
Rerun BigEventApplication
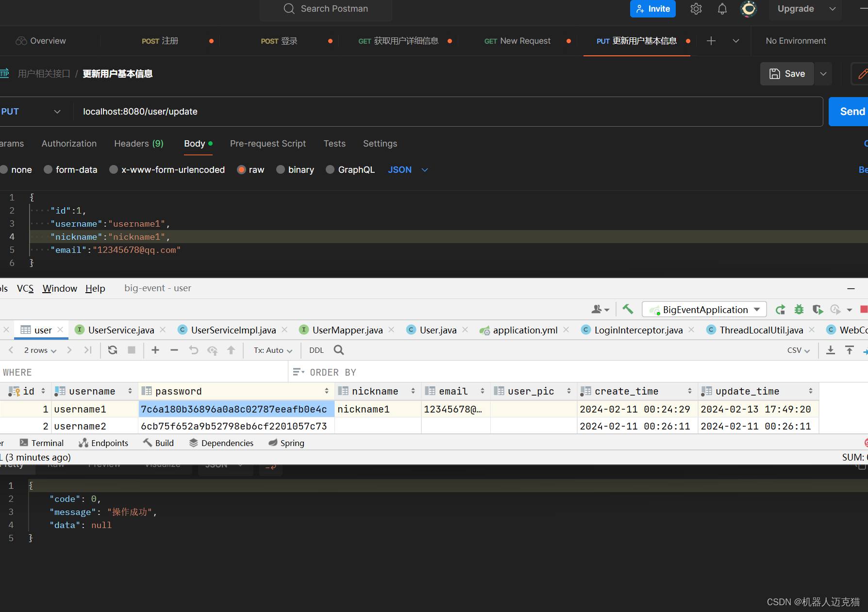pyautogui.click(x=780, y=310)
